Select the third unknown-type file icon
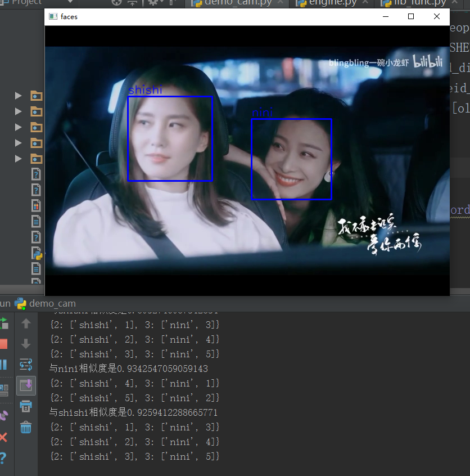Screen dimensions: 470x476 (36, 237)
